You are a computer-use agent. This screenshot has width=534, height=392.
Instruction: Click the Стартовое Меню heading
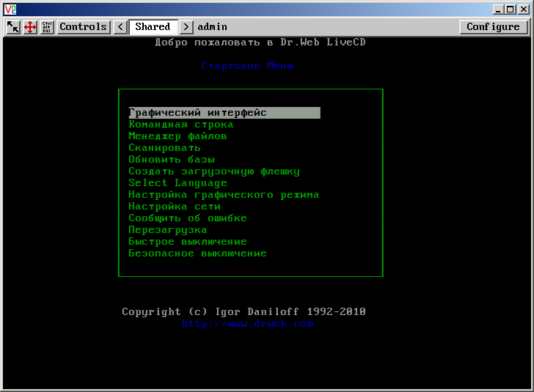(x=247, y=66)
